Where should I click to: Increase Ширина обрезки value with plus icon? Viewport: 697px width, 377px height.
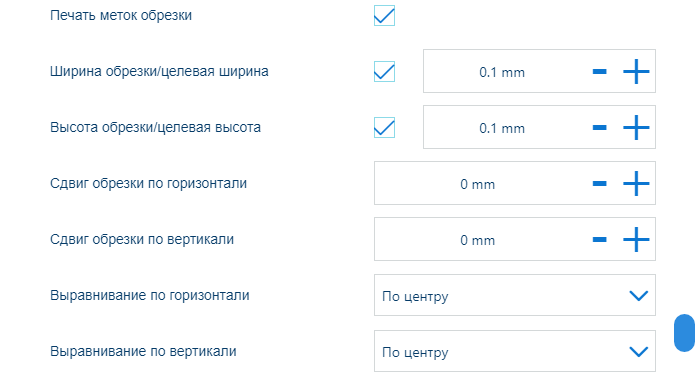coord(636,72)
